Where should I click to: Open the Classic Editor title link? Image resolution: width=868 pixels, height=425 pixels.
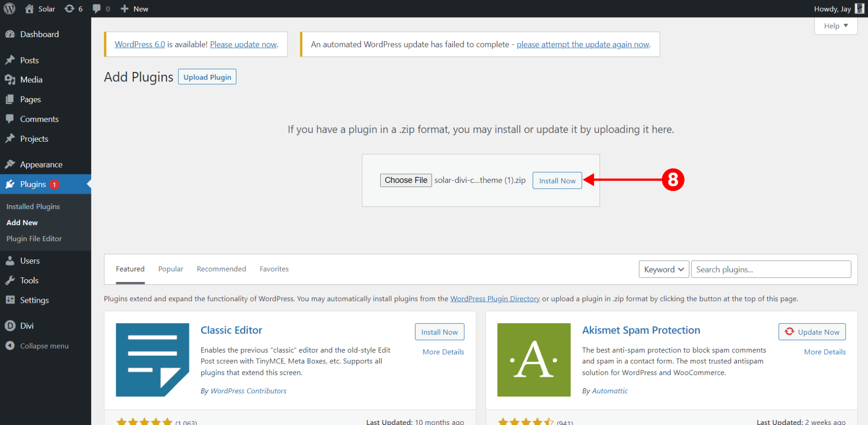point(231,330)
